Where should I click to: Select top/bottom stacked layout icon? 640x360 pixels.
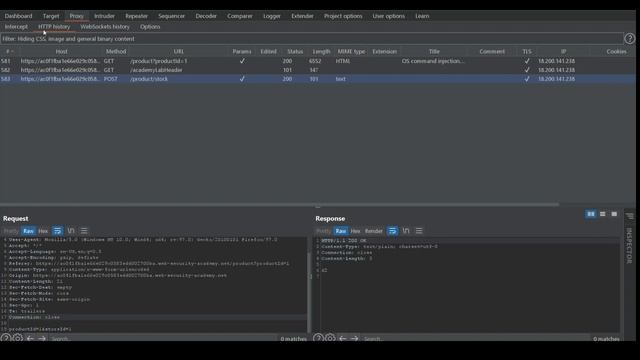point(602,214)
